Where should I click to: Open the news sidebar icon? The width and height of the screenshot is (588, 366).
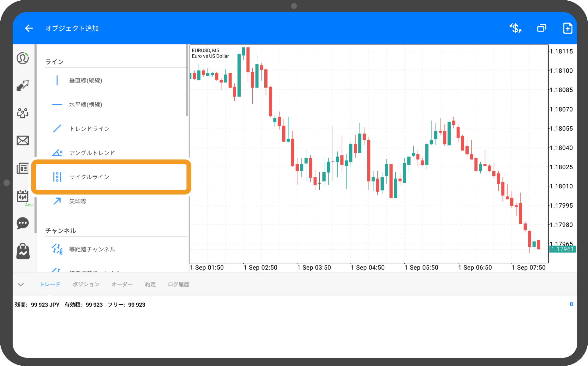tap(23, 168)
